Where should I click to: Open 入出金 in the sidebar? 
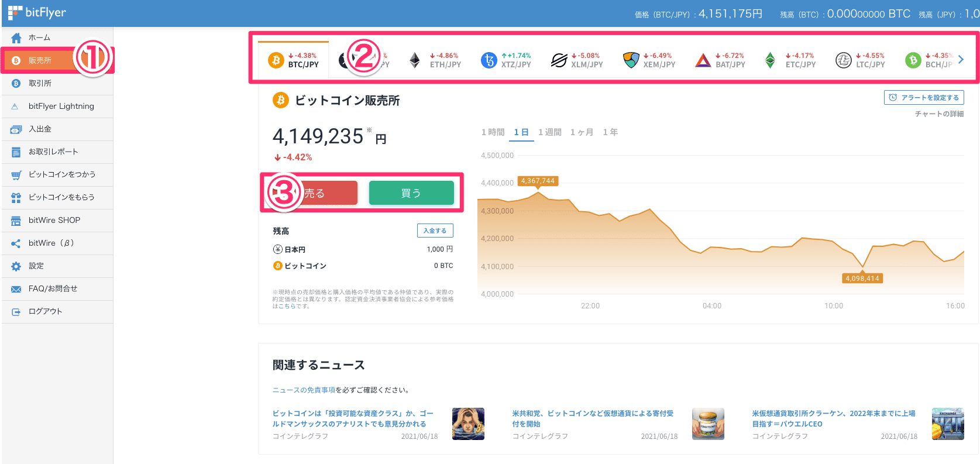pos(57,129)
